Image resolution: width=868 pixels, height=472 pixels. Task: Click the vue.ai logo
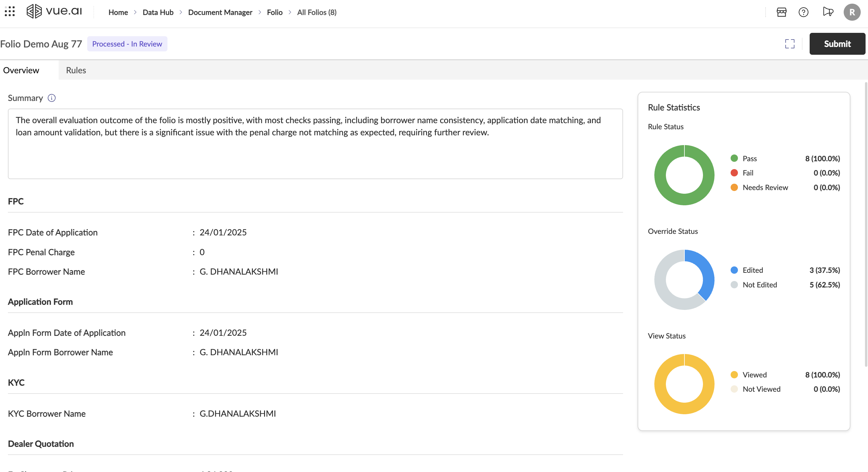click(x=54, y=12)
